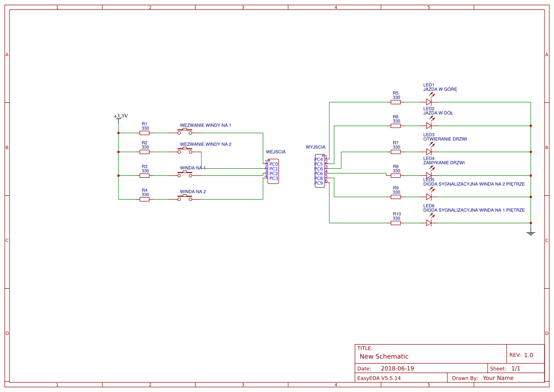
Task: Select the WEZWANIE WINDY NA 2 push button symbol
Action: point(185,151)
